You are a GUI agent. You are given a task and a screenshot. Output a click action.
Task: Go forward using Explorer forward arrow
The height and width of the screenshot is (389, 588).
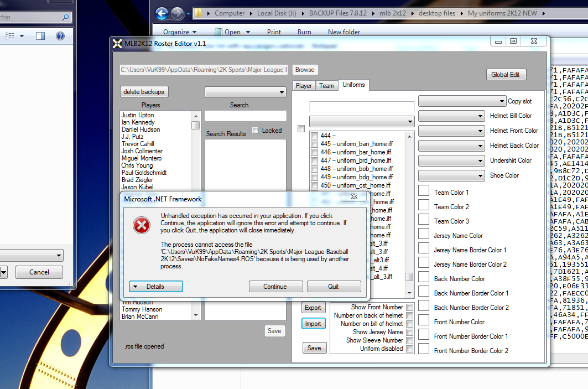click(178, 13)
